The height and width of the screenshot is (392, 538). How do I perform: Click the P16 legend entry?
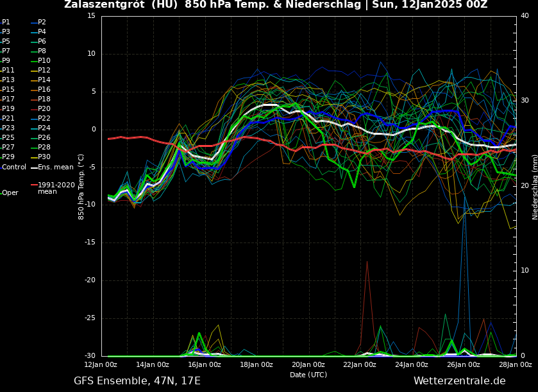click(44, 90)
